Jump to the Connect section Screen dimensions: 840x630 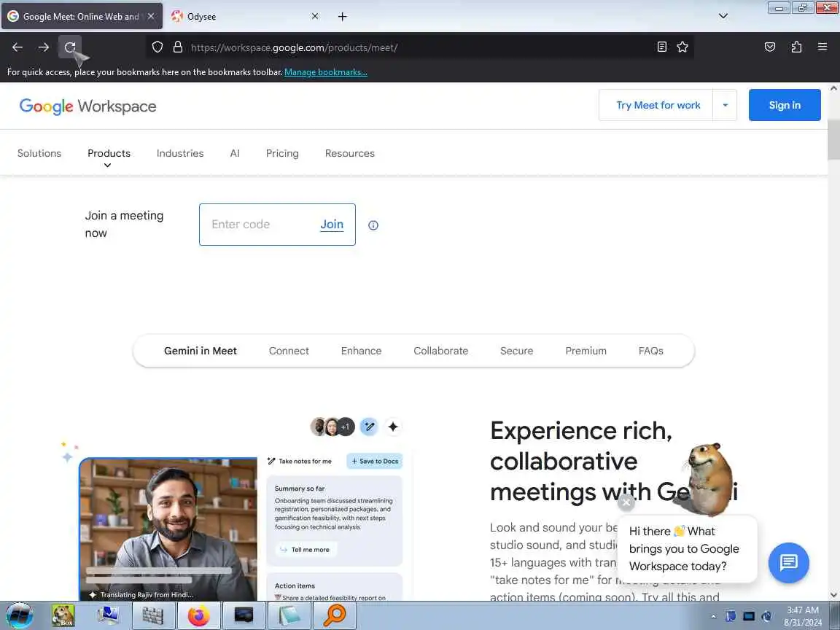click(289, 351)
